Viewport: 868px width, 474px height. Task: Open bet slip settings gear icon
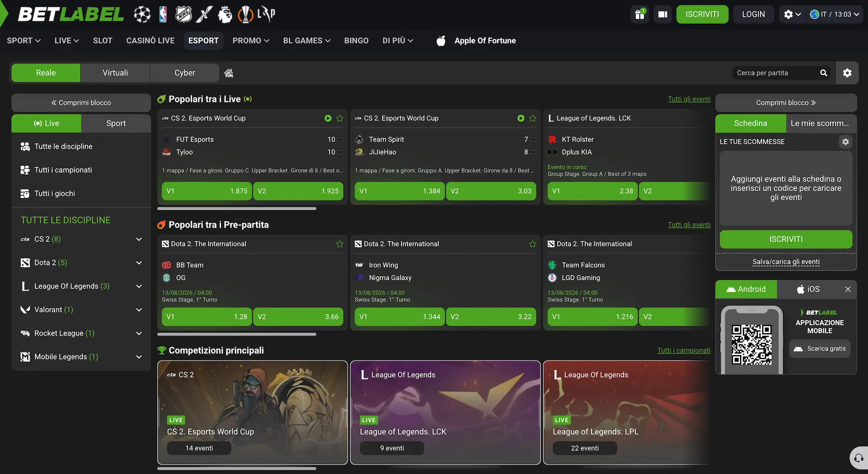click(845, 142)
